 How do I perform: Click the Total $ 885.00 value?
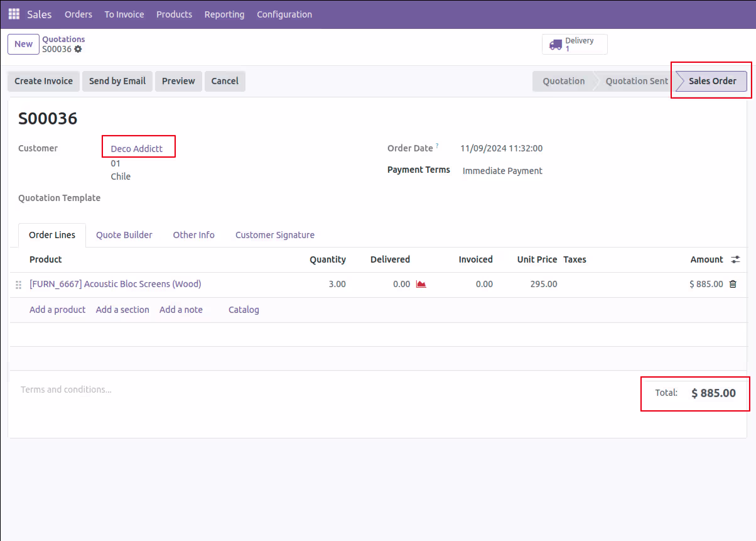click(713, 393)
